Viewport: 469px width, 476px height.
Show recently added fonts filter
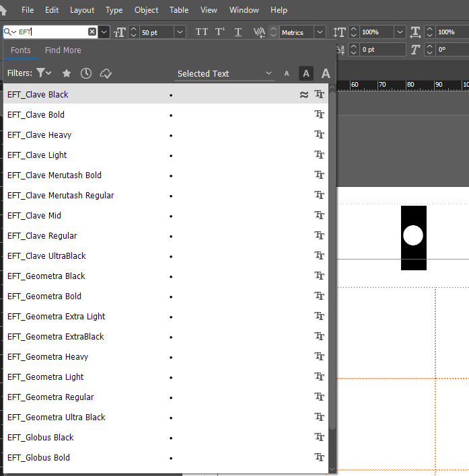[86, 73]
